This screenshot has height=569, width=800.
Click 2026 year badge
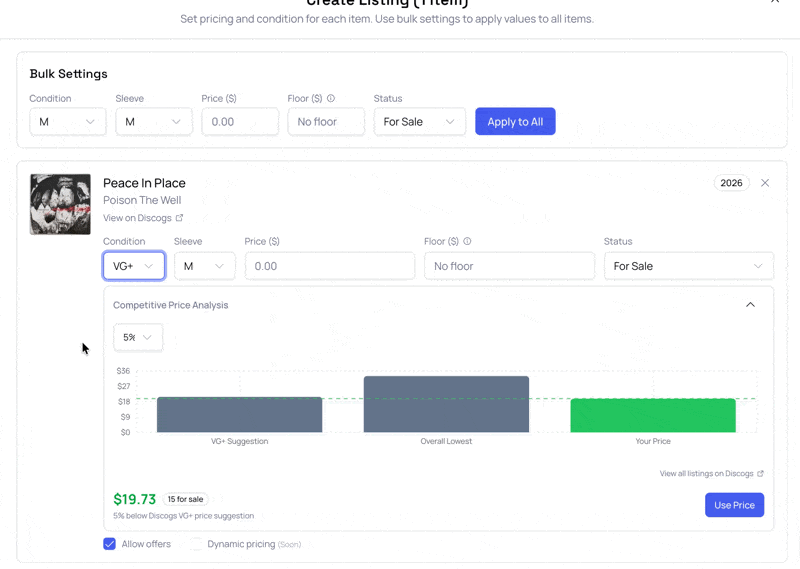point(731,183)
